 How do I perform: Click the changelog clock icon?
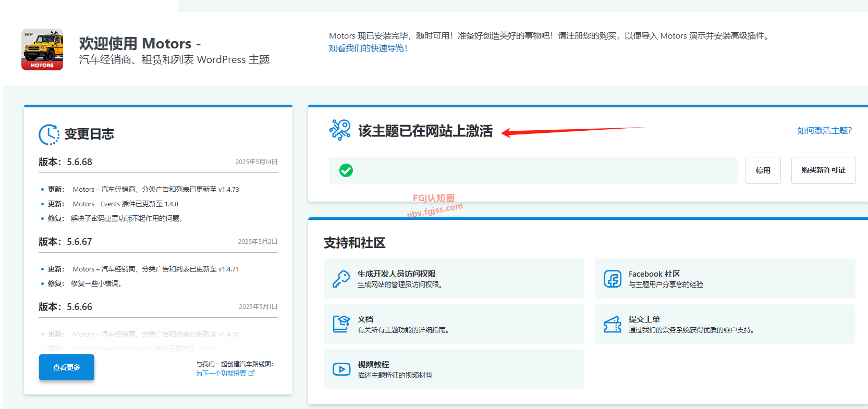(49, 134)
